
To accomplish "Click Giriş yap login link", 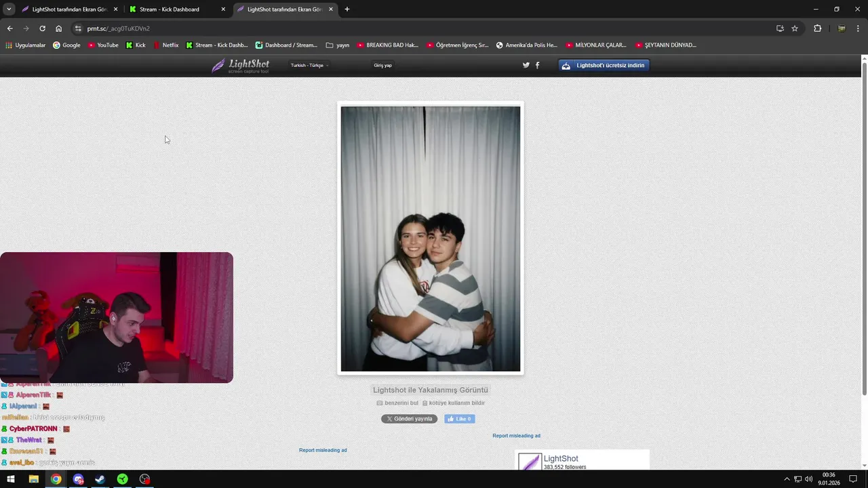I will (382, 66).
